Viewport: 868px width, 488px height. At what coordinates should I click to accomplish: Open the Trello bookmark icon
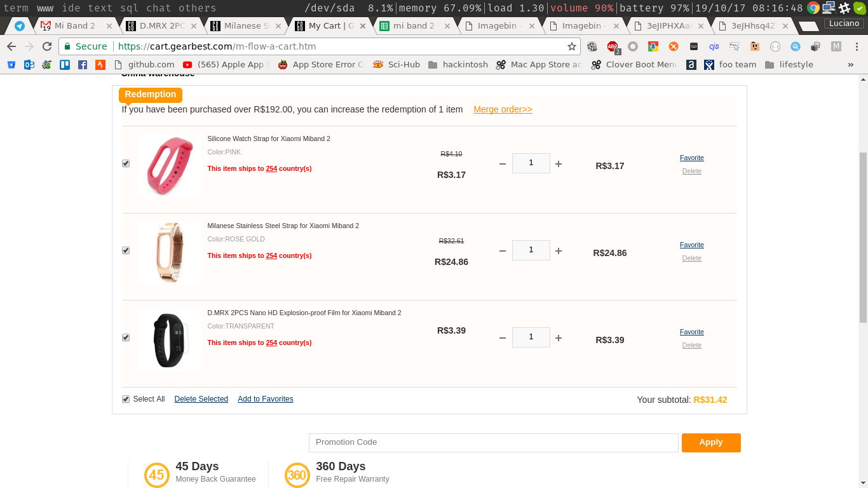[65, 64]
